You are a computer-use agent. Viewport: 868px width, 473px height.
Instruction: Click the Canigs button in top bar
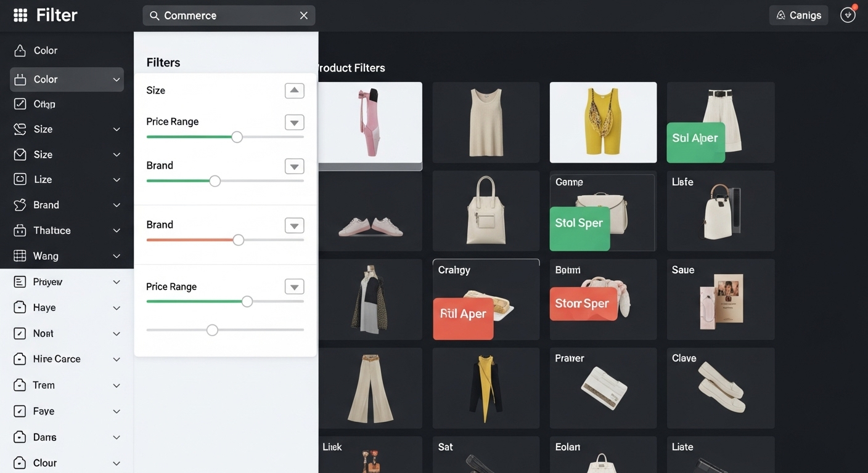(x=798, y=15)
